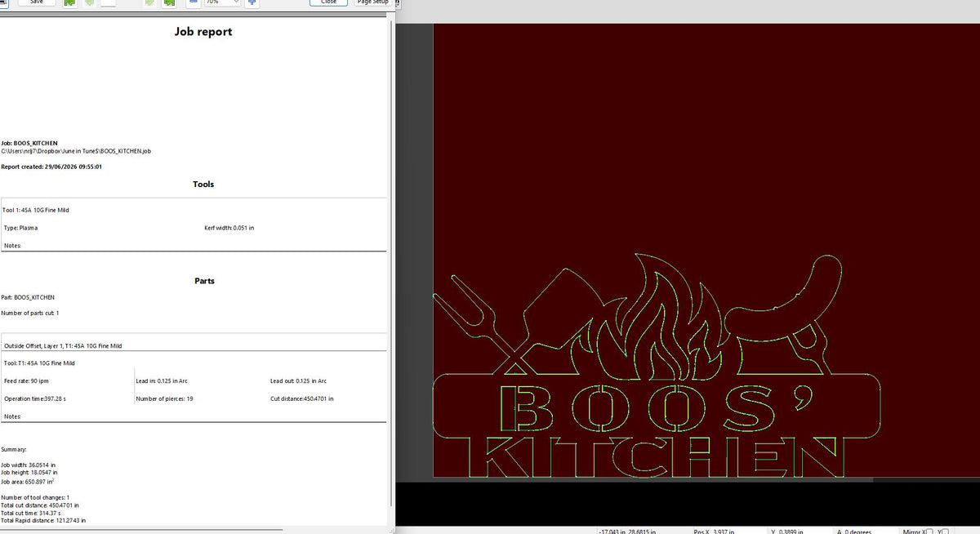The height and width of the screenshot is (534, 980).
Task: Open the 70% zoom level dropdown
Action: [x=221, y=2]
